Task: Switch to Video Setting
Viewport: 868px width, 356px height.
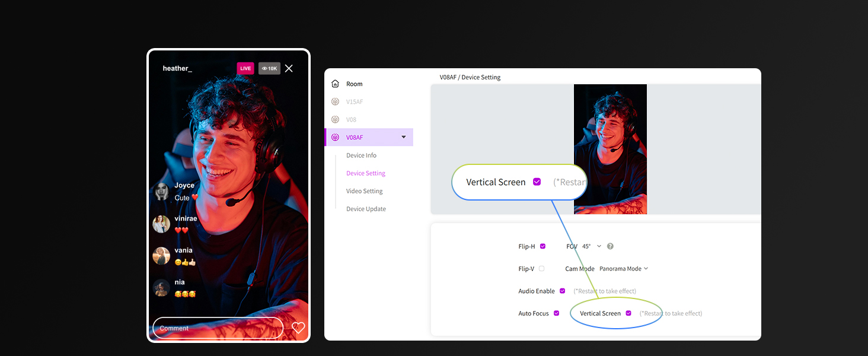Action: (364, 190)
